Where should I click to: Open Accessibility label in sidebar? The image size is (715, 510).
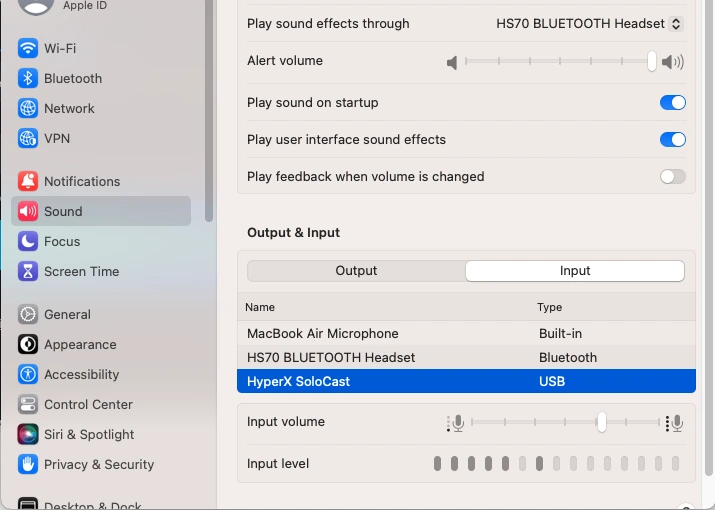coord(82,375)
